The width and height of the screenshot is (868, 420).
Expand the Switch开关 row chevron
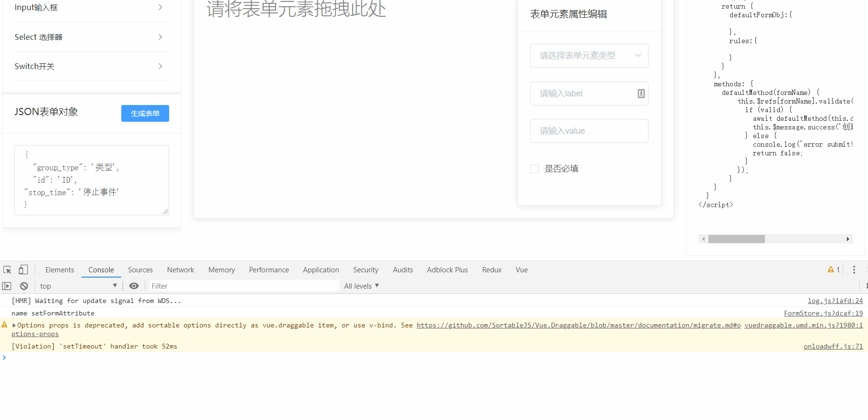tap(161, 66)
